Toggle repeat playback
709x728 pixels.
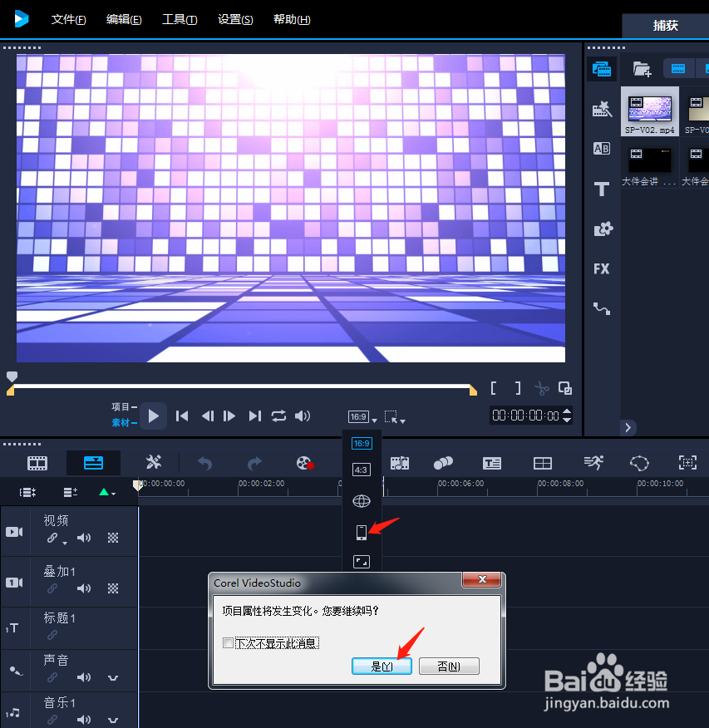pyautogui.click(x=278, y=416)
